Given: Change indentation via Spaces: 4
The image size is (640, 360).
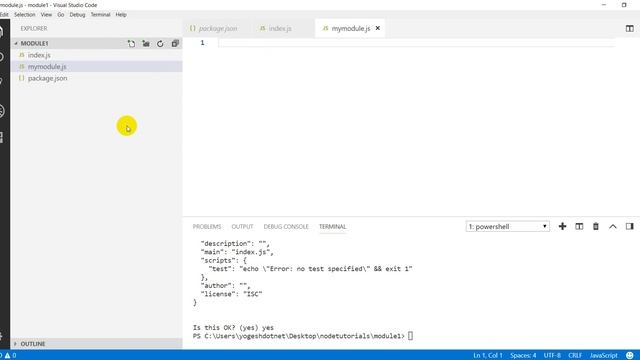Looking at the screenshot, I should pos(523,356).
